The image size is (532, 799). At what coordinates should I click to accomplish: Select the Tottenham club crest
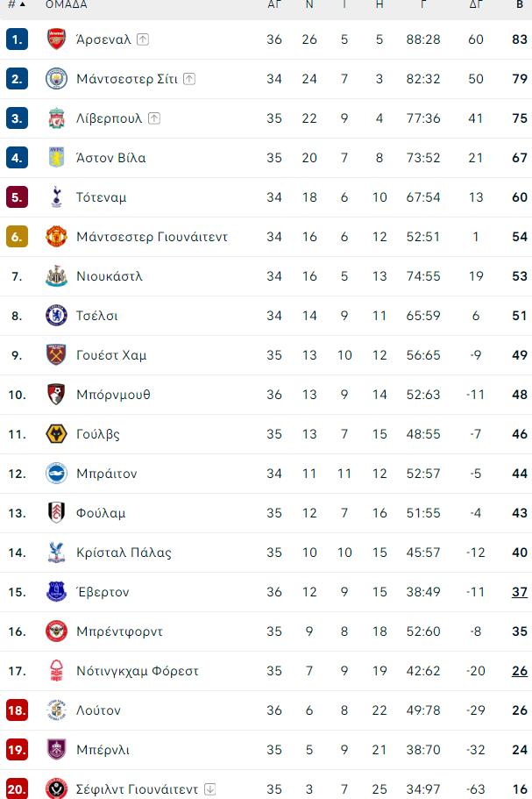(x=55, y=196)
